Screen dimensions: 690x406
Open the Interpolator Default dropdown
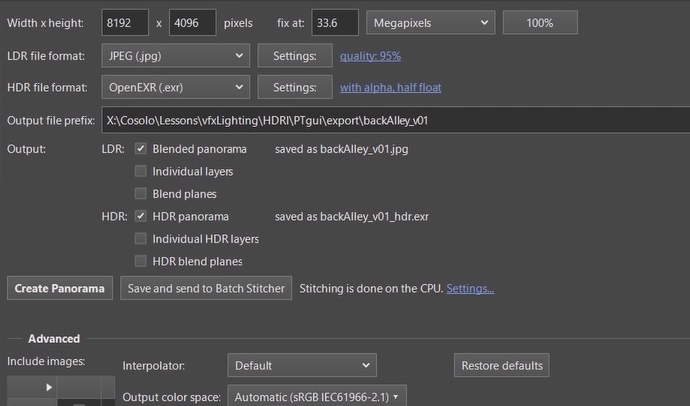tap(302, 365)
